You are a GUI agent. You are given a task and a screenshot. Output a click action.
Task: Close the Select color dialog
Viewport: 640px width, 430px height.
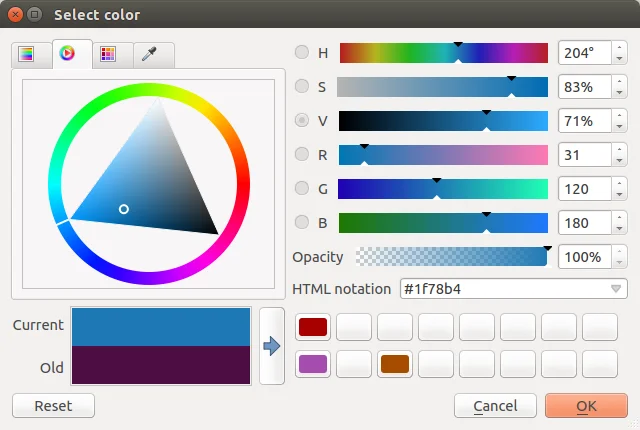(x=14, y=15)
